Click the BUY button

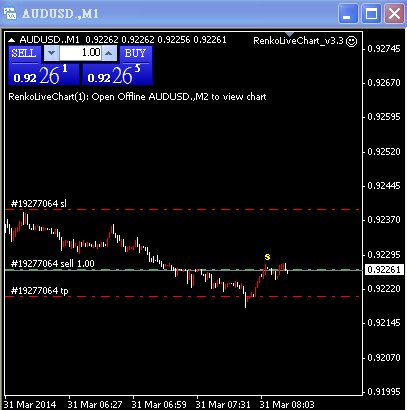[x=136, y=54]
